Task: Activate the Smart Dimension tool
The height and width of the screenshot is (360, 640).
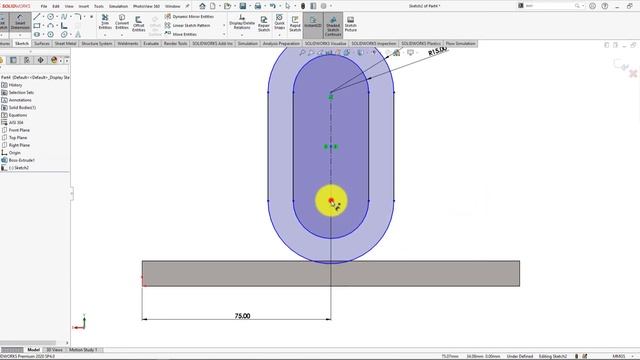Action: [20, 23]
